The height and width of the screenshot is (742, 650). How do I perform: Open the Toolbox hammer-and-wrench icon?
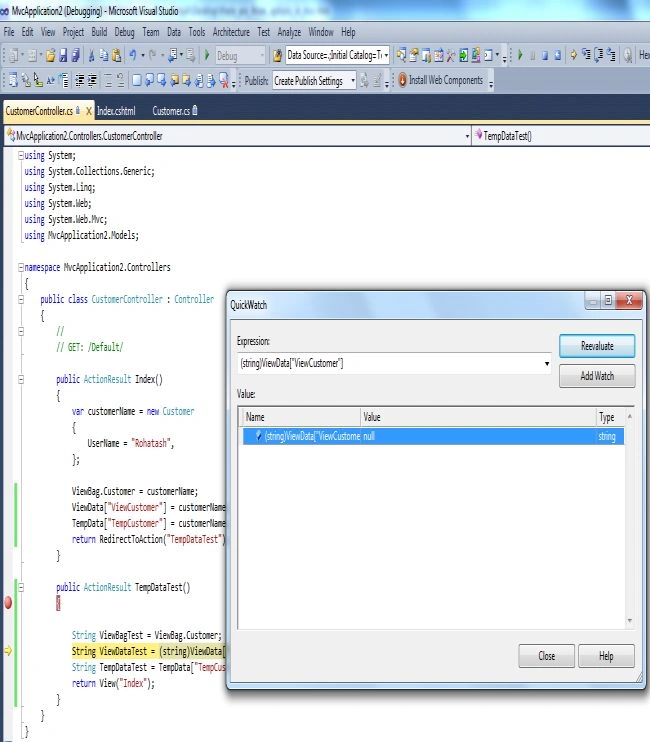click(x=451, y=56)
